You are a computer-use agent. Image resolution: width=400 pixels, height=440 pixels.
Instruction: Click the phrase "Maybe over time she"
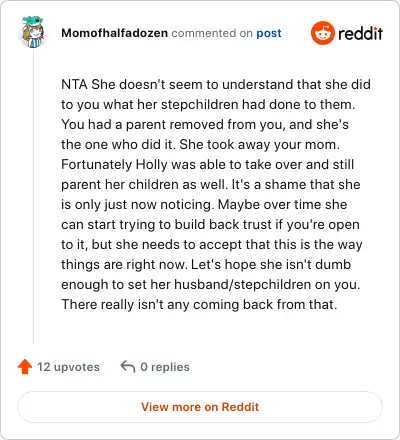(282, 204)
